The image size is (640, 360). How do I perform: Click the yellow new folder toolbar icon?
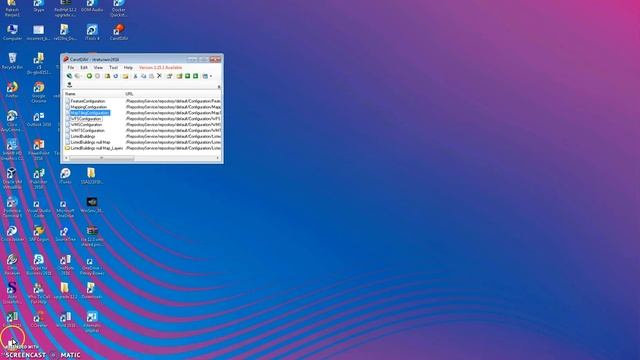click(125, 76)
